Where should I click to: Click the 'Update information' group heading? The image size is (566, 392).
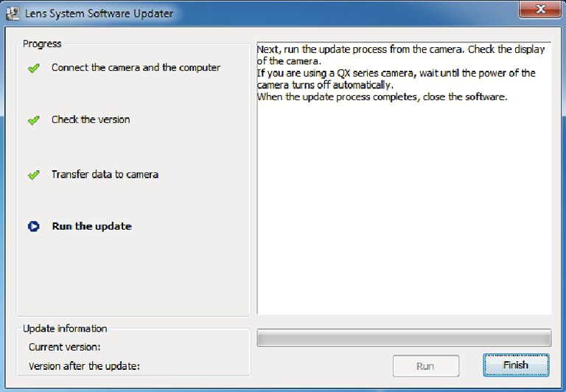(x=65, y=329)
